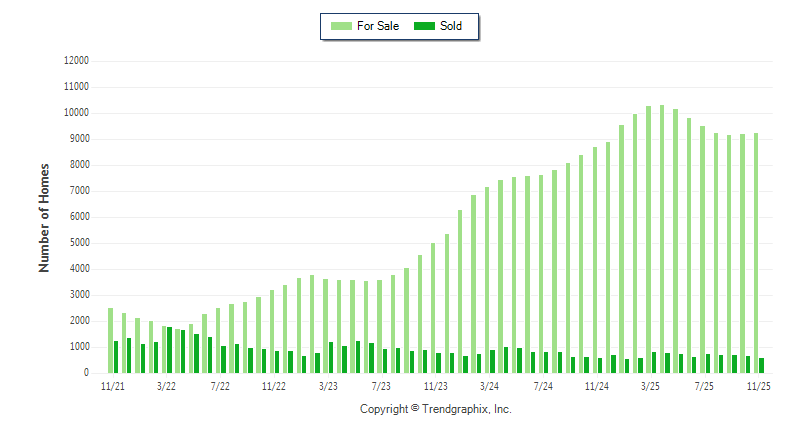The width and height of the screenshot is (800, 434).
Task: Click the 11/24 x-axis label
Action: [x=596, y=385]
